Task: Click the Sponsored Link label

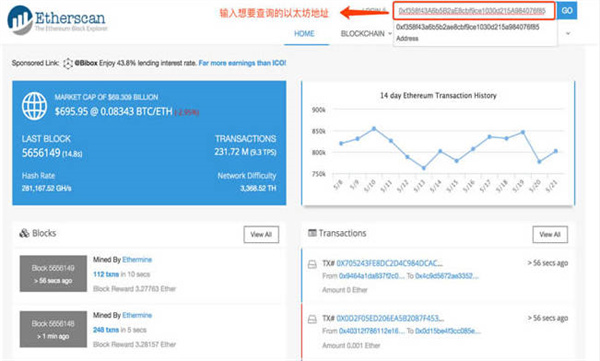Action: pos(36,63)
